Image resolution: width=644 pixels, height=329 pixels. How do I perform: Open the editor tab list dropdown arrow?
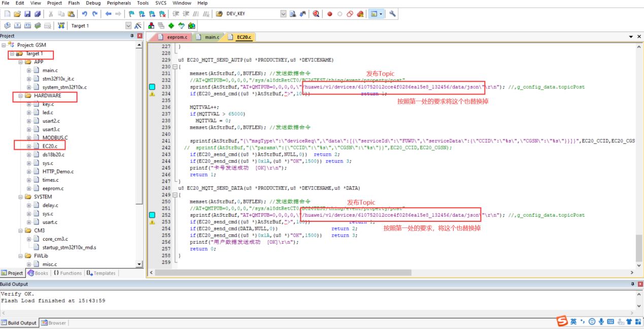(631, 37)
